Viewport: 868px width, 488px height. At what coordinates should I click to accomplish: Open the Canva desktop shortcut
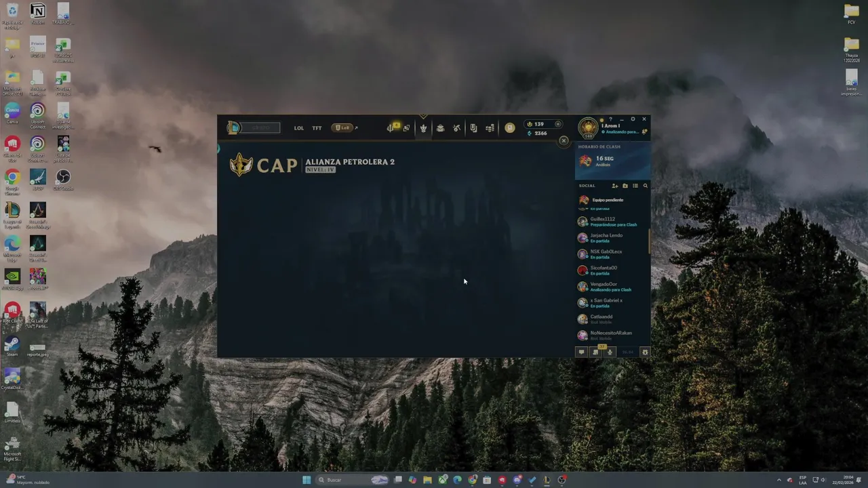(x=12, y=113)
